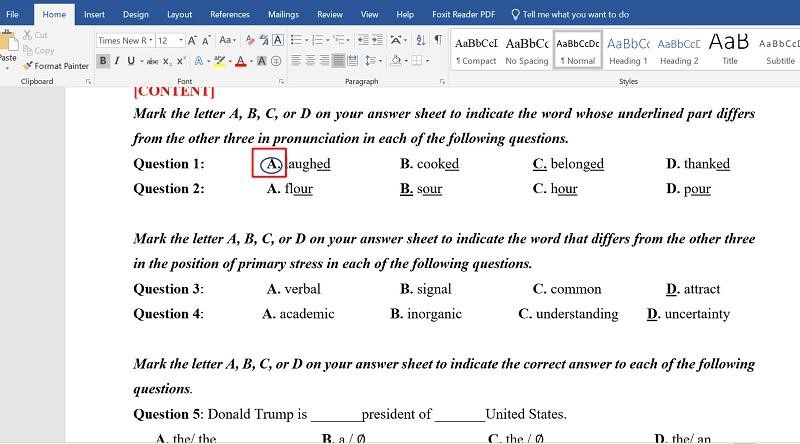Apply red font color
Image resolution: width=800 pixels, height=444 pixels.
pyautogui.click(x=241, y=61)
